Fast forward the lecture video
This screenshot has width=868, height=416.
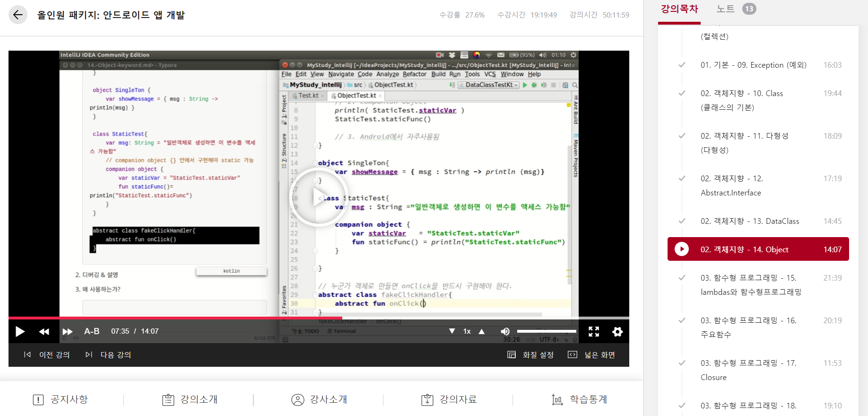pyautogui.click(x=68, y=331)
